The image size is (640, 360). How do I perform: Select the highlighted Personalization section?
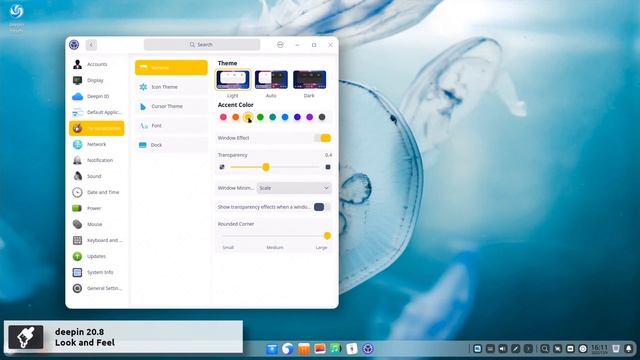(x=97, y=128)
